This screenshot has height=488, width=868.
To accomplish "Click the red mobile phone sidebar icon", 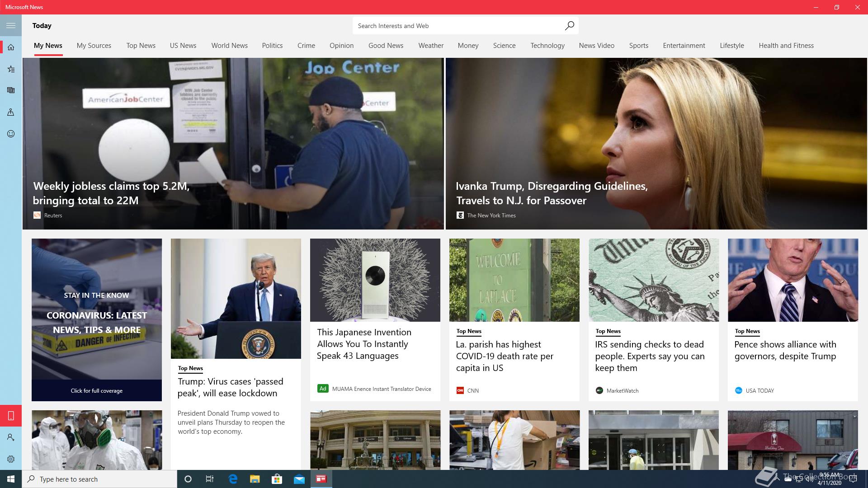I will (x=11, y=416).
